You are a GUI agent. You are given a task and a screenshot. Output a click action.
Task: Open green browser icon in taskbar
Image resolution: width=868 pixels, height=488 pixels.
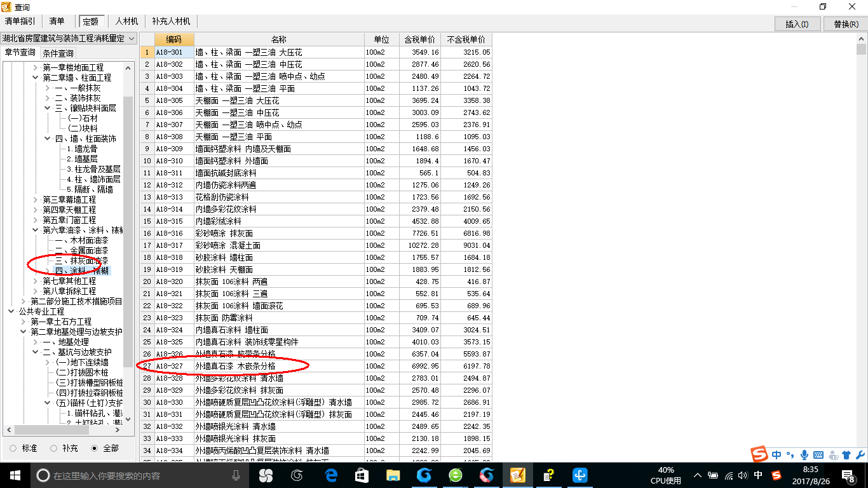455,475
